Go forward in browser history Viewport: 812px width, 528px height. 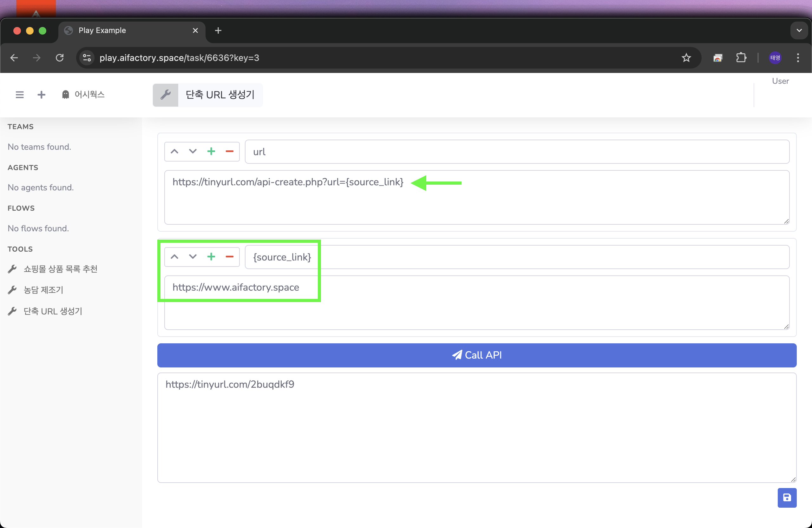pos(36,58)
